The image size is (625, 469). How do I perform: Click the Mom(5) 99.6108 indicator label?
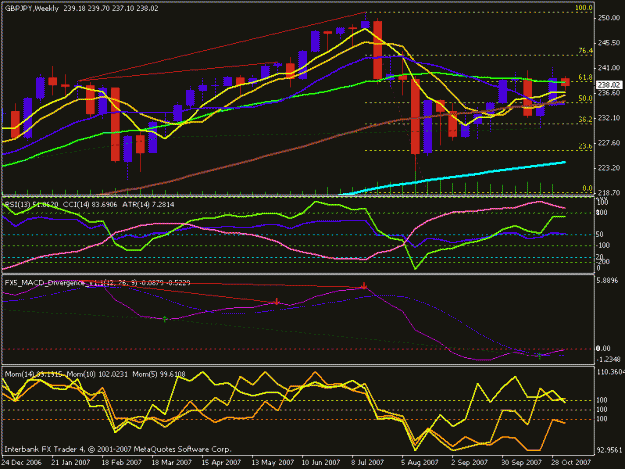tap(159, 375)
